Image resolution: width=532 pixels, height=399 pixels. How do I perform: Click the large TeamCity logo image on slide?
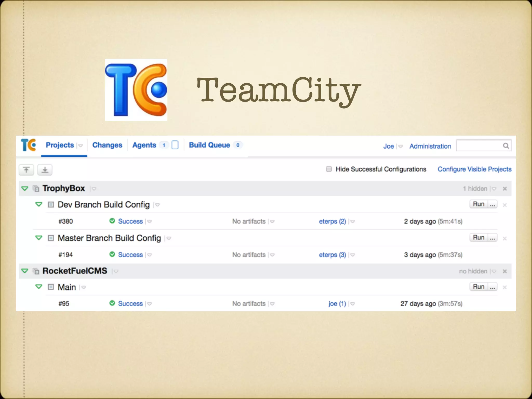tap(136, 90)
